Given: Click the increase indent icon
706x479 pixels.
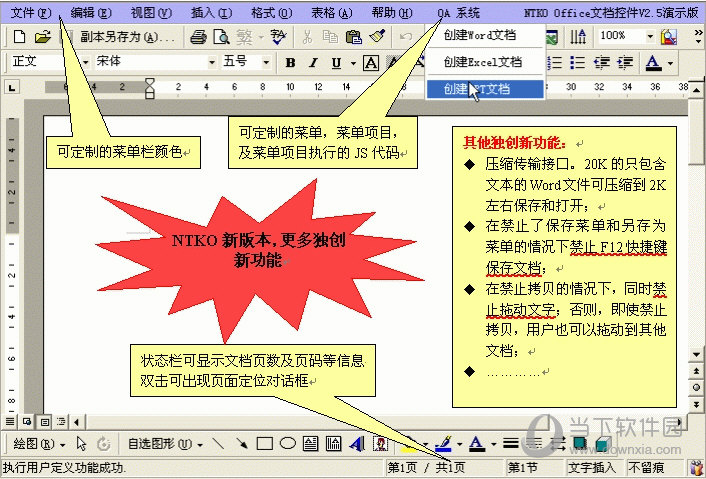Looking at the screenshot, I should 625,63.
